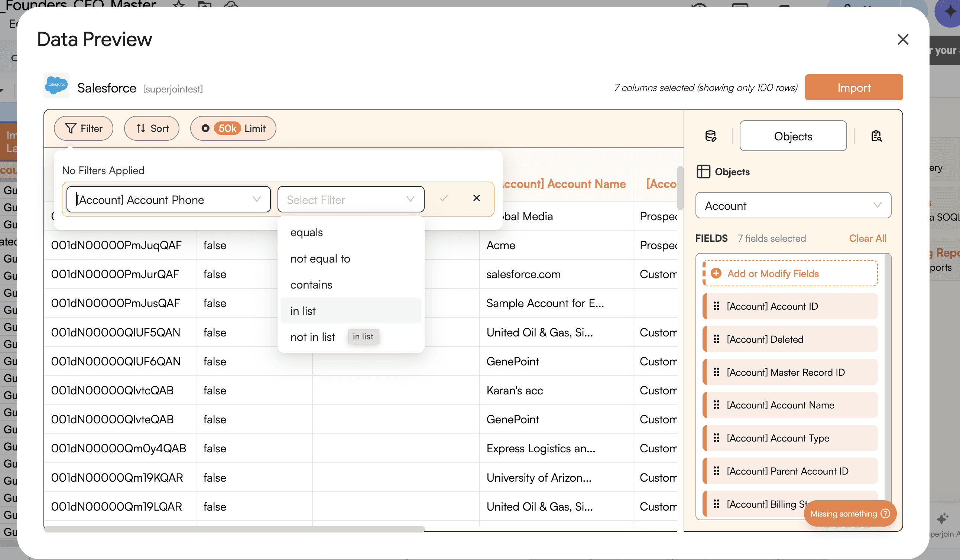Viewport: 960px width, 560px height.
Task: Choose the in list option
Action: tap(351, 311)
